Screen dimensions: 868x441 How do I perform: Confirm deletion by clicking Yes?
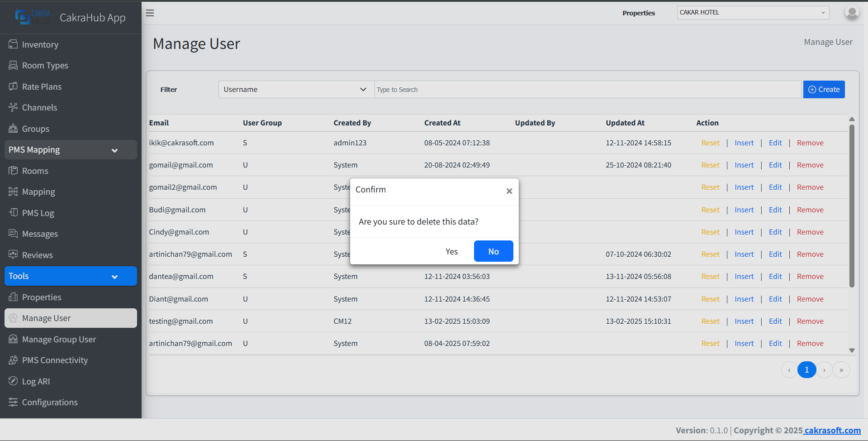451,251
